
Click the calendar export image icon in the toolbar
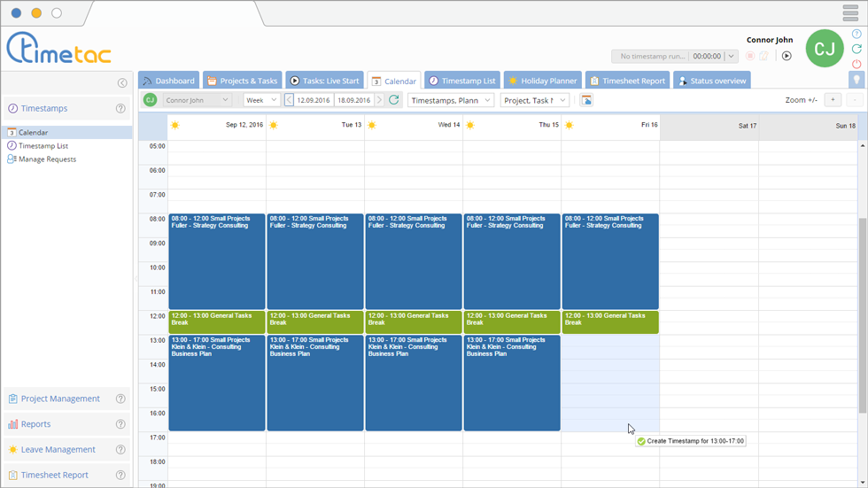pos(586,100)
